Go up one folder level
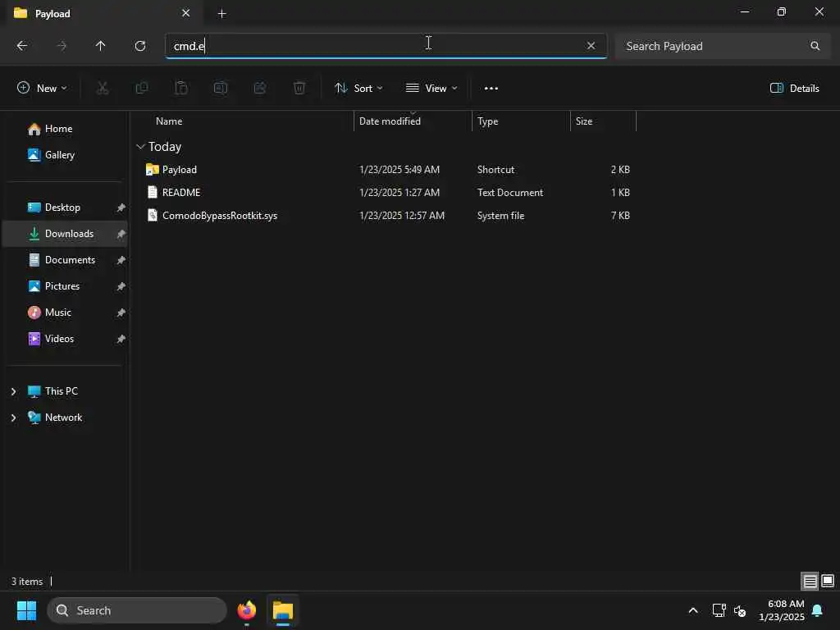This screenshot has height=630, width=840. pyautogui.click(x=100, y=46)
